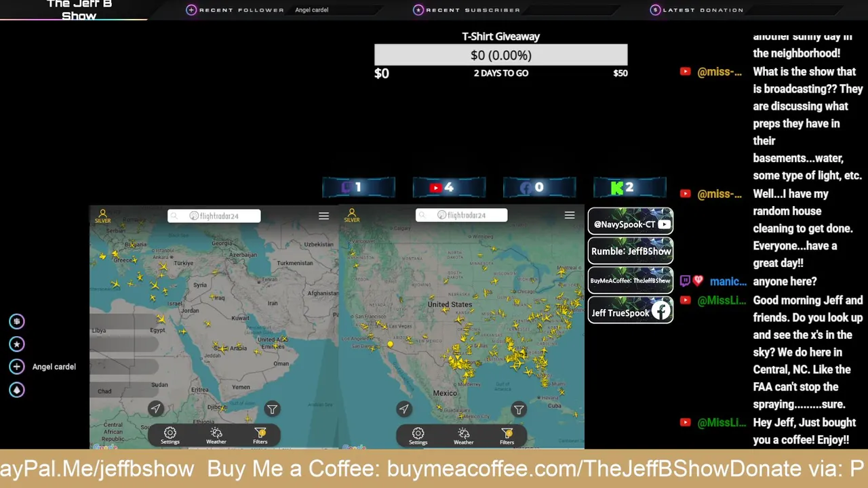Click the '$50' goal amount
Viewport: 868px width, 488px height.
click(620, 73)
